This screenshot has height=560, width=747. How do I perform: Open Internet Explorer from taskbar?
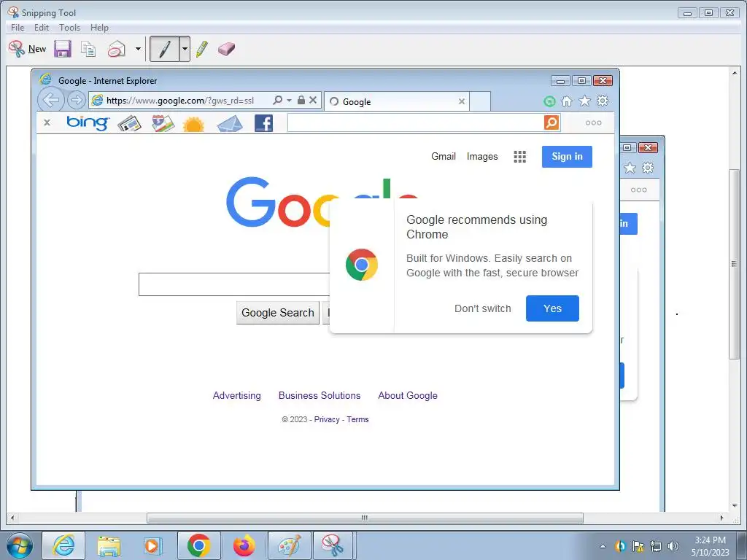(63, 545)
